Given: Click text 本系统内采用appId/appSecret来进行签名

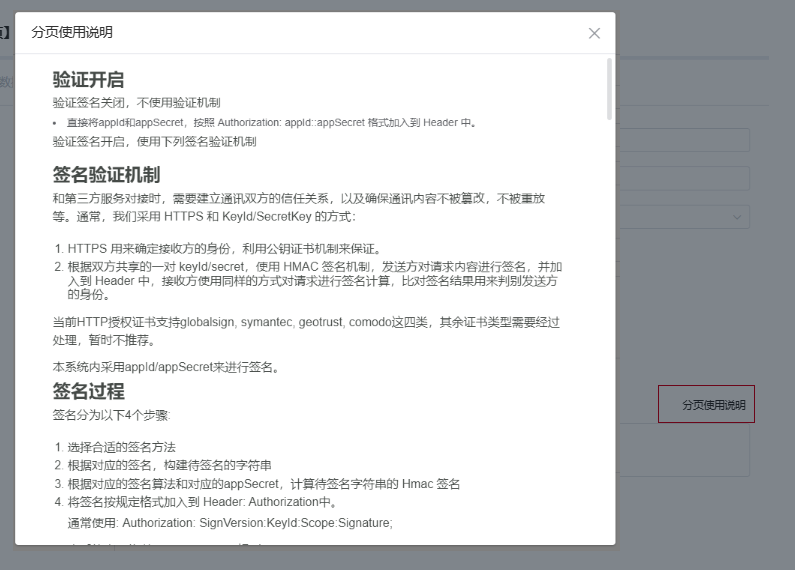Looking at the screenshot, I should pyautogui.click(x=166, y=367).
